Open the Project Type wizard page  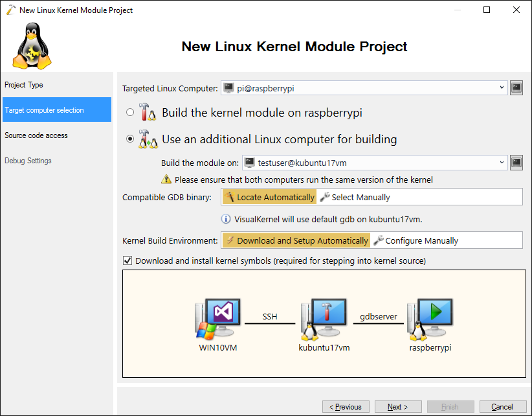[57, 84]
